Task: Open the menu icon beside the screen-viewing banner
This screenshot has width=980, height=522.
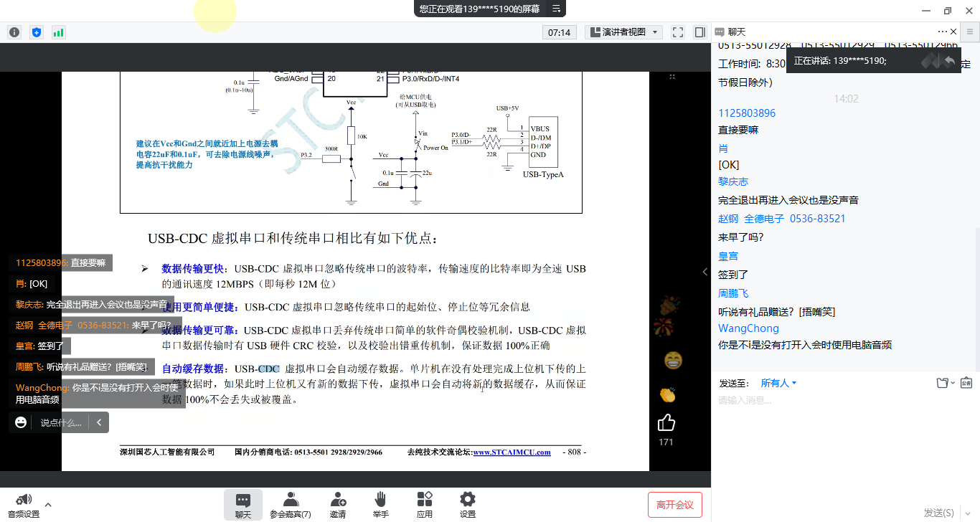Action: [556, 9]
